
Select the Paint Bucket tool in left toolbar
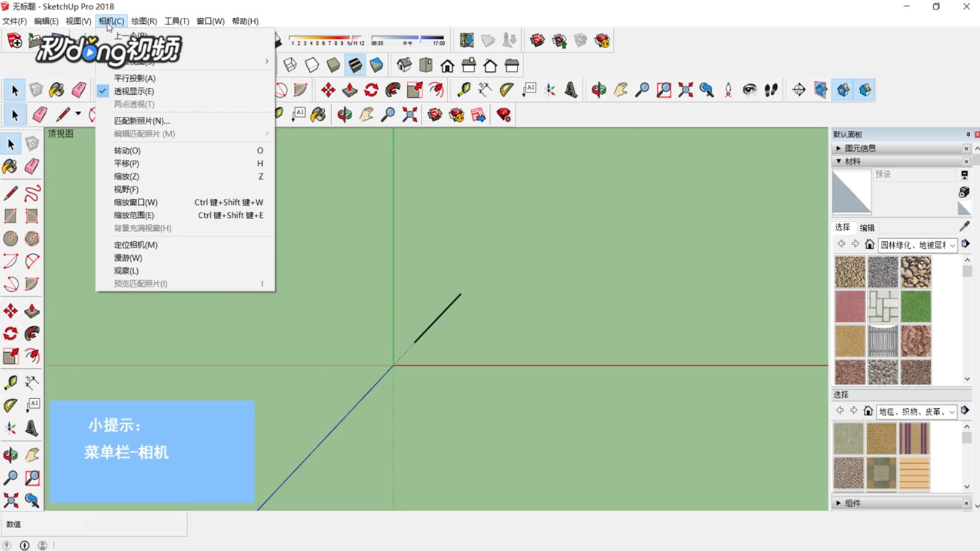10,166
